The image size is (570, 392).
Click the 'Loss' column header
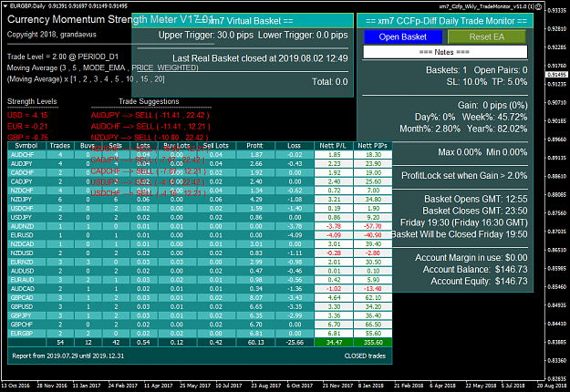tap(294, 146)
